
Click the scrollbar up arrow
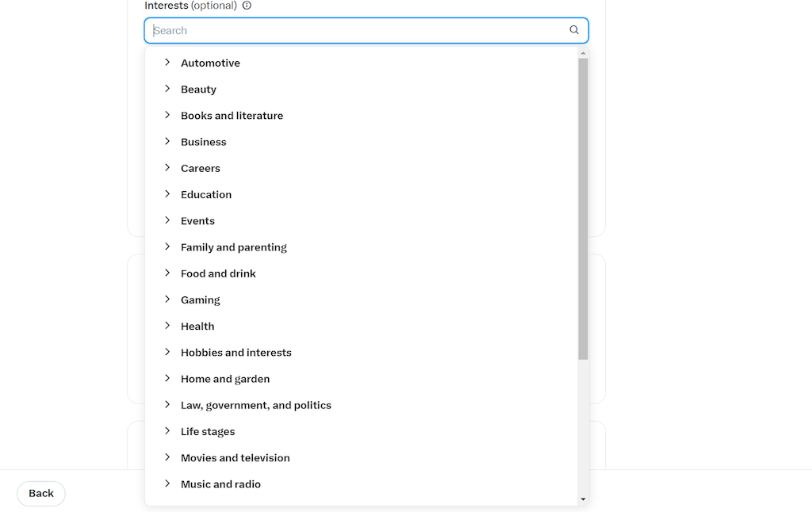click(x=583, y=53)
